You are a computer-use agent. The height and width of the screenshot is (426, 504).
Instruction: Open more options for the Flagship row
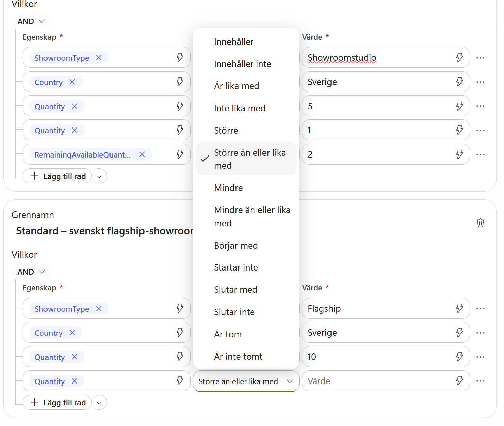(480, 308)
